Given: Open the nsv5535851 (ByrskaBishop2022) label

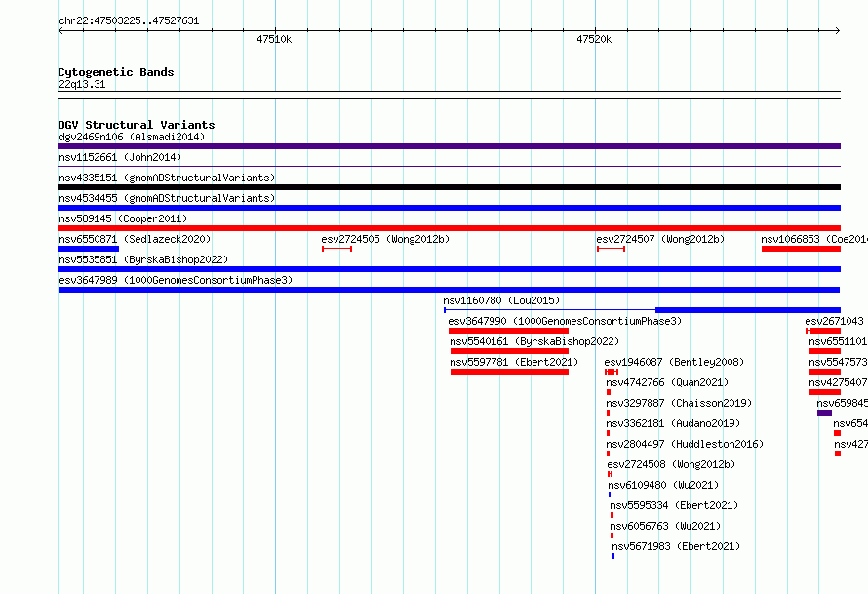Looking at the screenshot, I should coord(143,259).
